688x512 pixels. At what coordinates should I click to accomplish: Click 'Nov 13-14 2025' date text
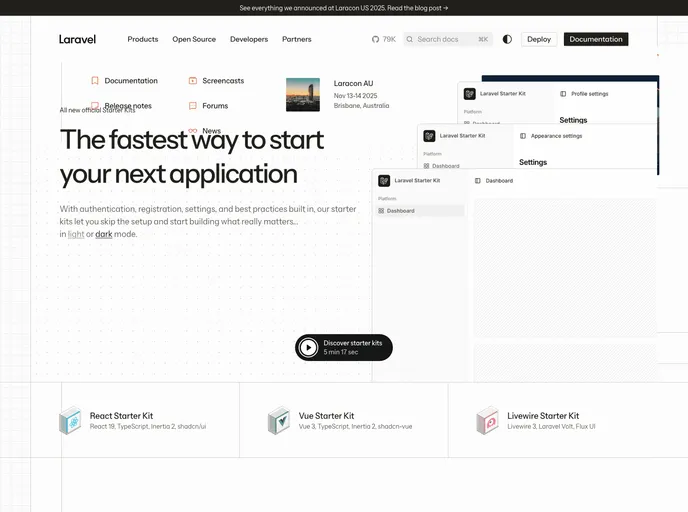[x=355, y=96]
